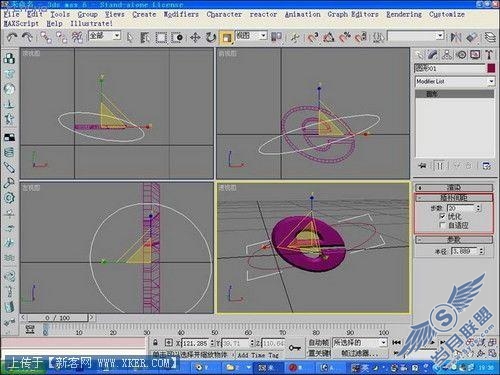500x375 pixels.
Task: Switch to the Hierarchy command panel tab
Action: (447, 55)
